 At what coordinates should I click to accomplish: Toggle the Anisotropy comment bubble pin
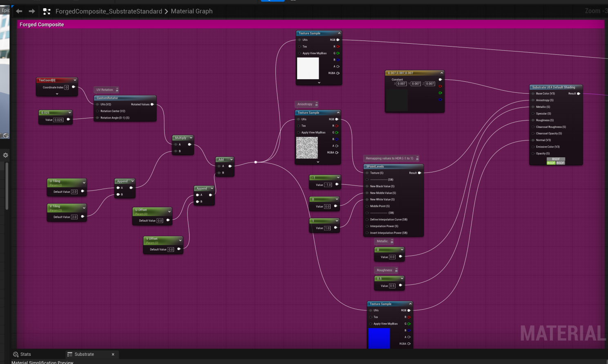pos(316,104)
